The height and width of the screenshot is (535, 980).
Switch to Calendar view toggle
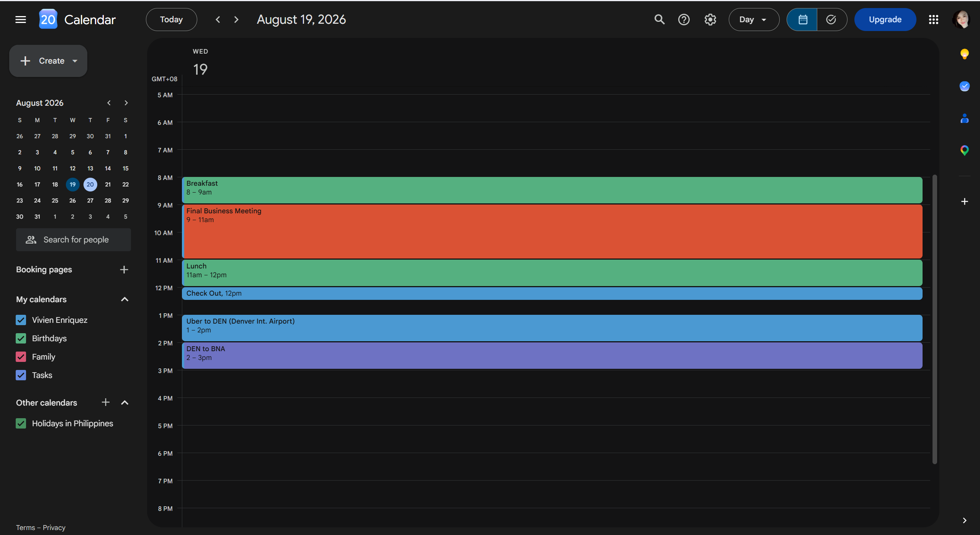pyautogui.click(x=802, y=20)
